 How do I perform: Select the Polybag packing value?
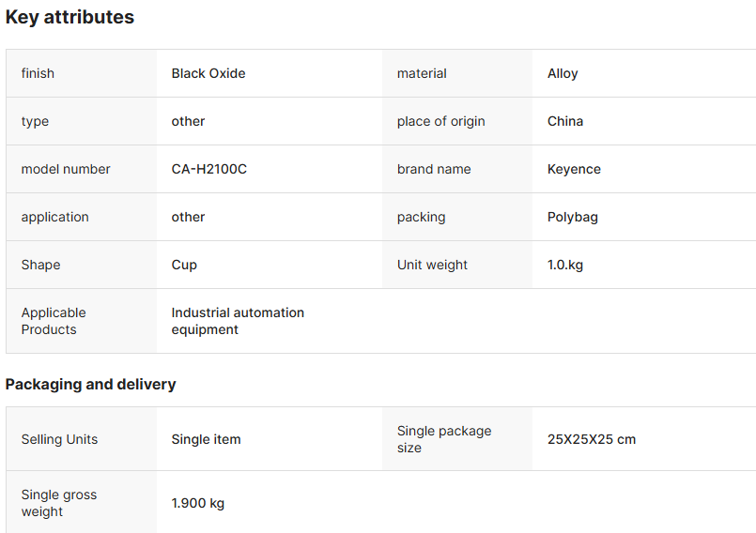(x=573, y=217)
